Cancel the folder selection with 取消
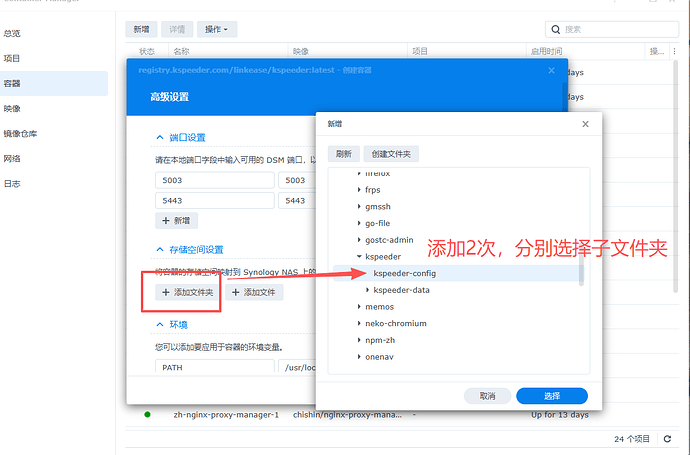This screenshot has width=690, height=455. [x=487, y=395]
